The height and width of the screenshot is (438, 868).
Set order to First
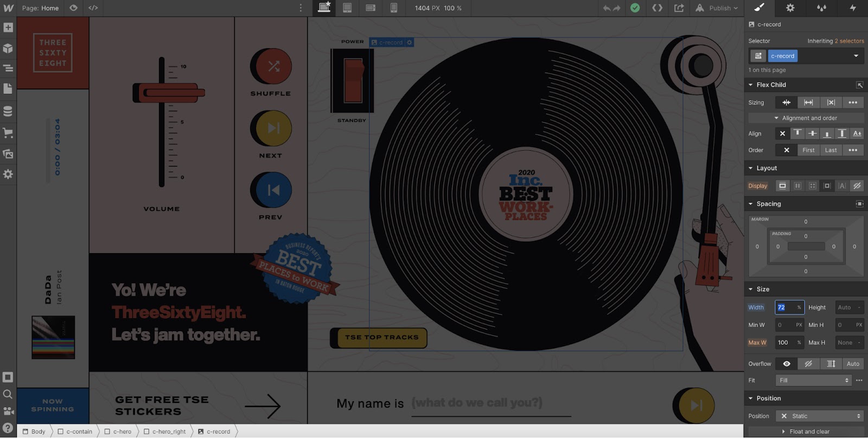point(808,150)
